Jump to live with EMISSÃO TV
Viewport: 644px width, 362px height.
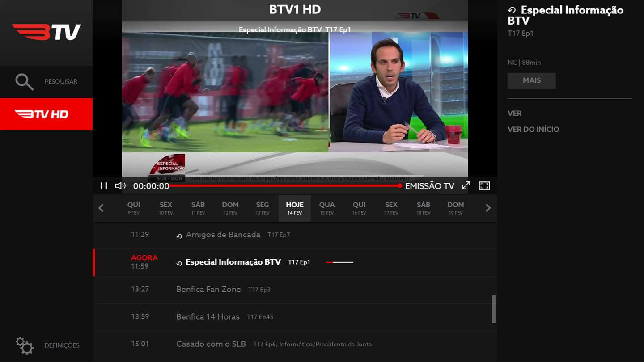pos(429,186)
